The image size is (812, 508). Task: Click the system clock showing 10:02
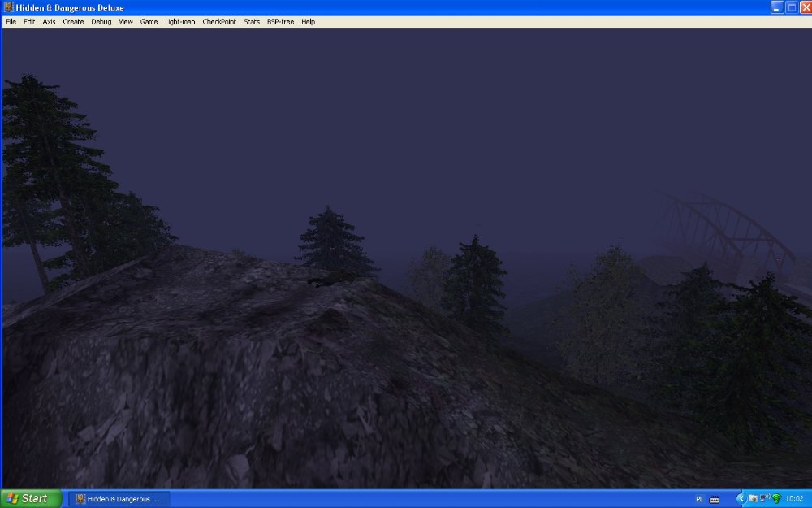(794, 498)
